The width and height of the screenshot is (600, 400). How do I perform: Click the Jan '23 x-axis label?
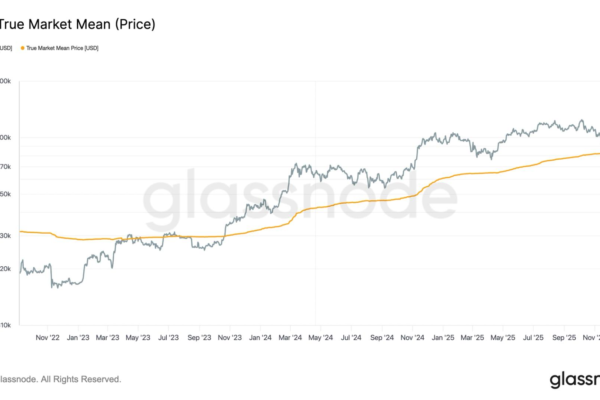[80, 339]
